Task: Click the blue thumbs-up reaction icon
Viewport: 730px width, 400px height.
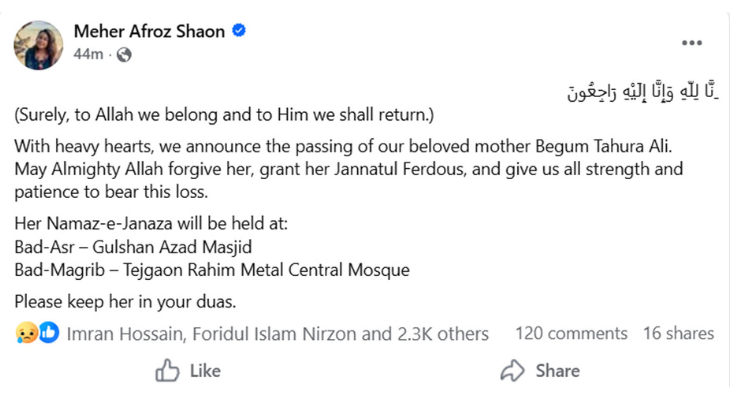Action: tap(49, 334)
